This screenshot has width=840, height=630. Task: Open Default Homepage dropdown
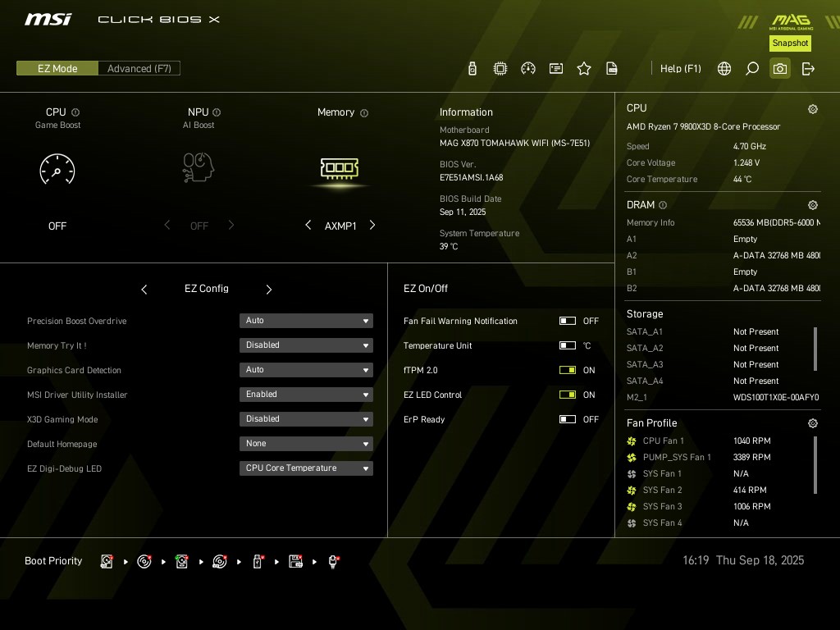(306, 444)
